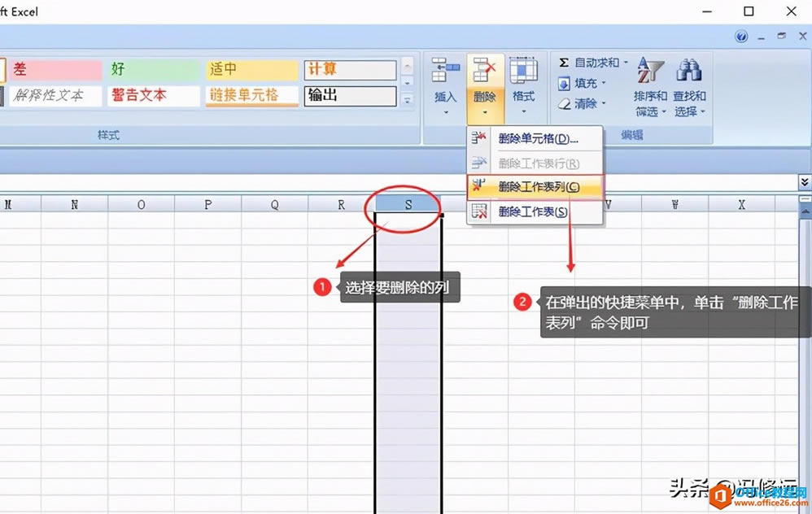The image size is (812, 514).
Task: Apply the 计算 cell style
Action: coord(350,69)
